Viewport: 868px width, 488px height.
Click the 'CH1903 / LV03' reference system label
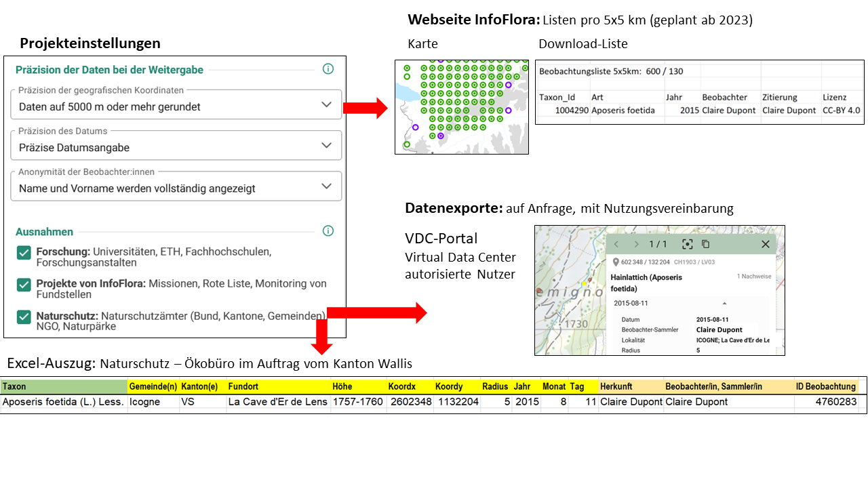[694, 262]
